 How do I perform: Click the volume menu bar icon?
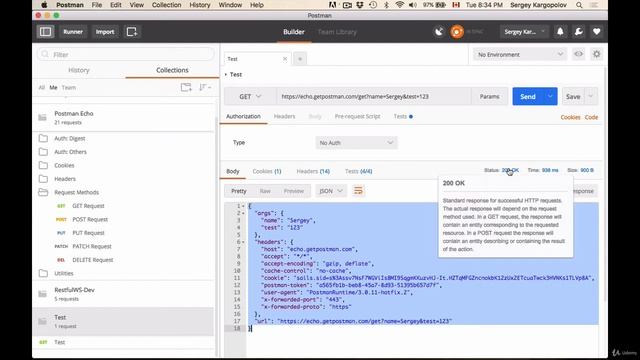(413, 5)
